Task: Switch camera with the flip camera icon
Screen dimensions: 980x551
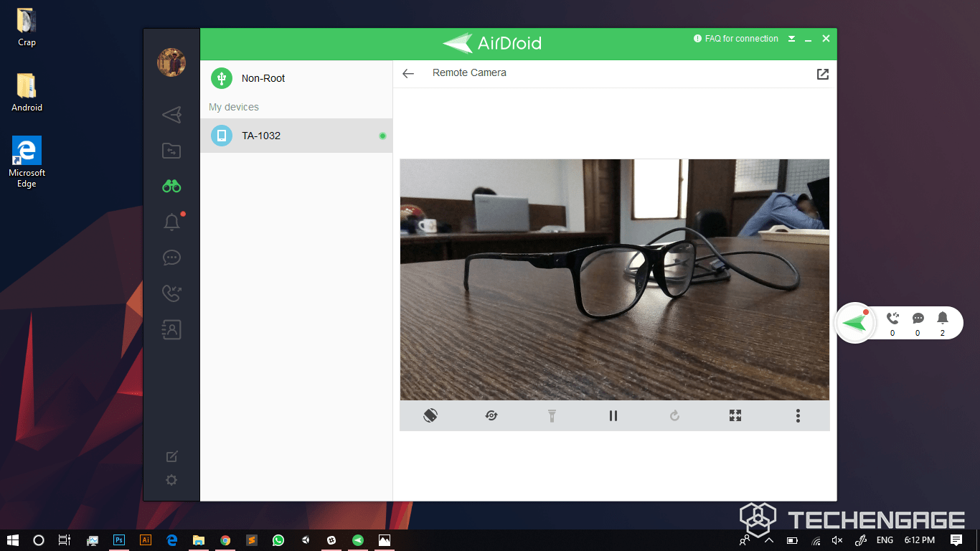Action: (491, 415)
